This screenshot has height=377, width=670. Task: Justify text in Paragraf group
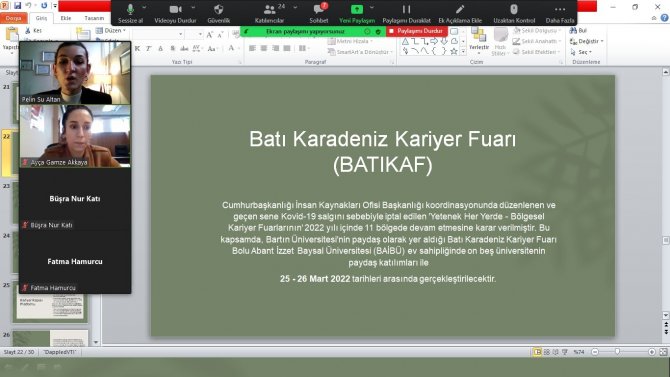287,48
